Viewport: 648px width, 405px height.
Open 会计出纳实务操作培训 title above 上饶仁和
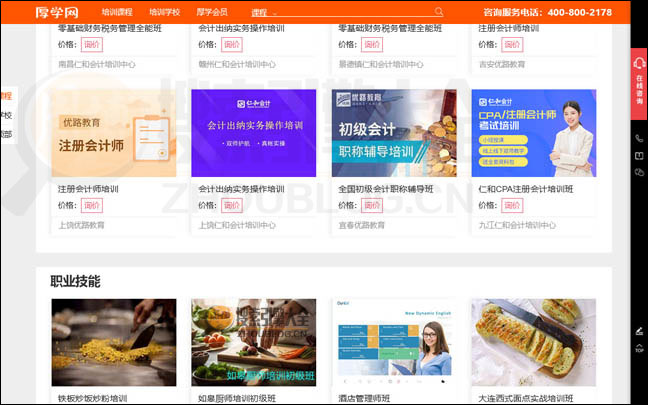point(241,189)
